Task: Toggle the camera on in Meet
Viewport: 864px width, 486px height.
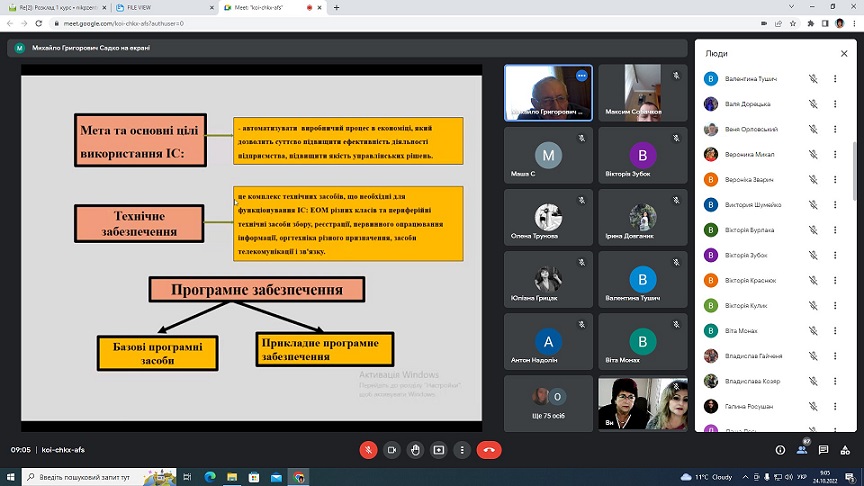Action: tap(392, 450)
